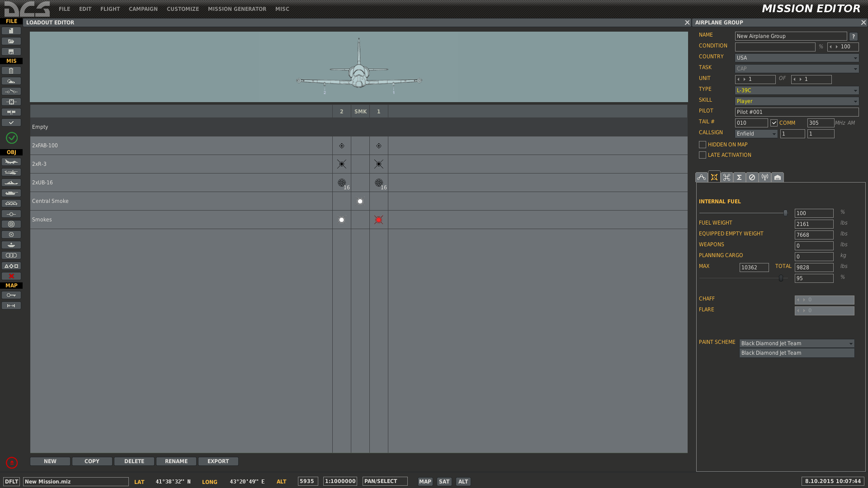This screenshot has width=868, height=488.
Task: Click the COPY loadout button
Action: click(x=92, y=461)
